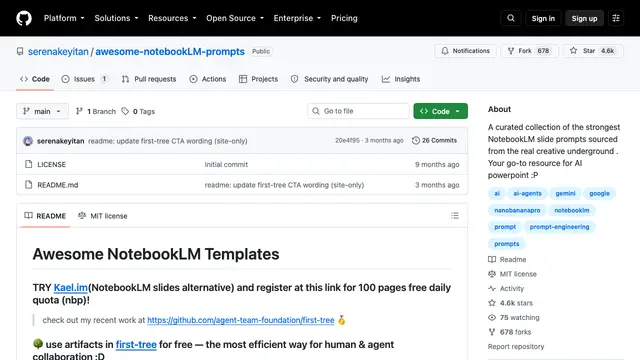Click the 'prompts' topic tag

[507, 244]
